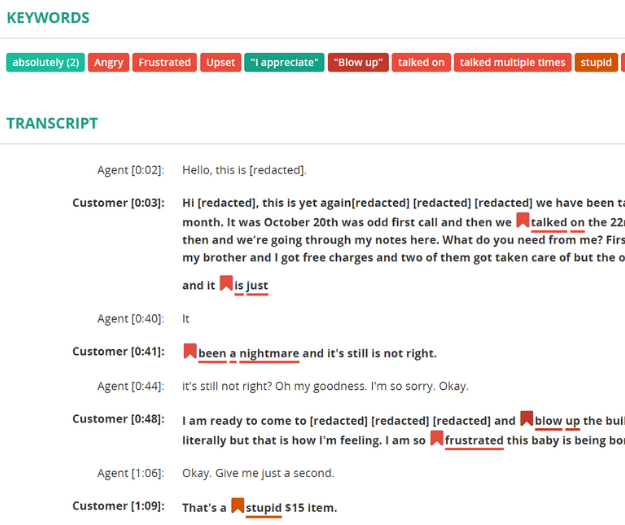This screenshot has width=625, height=525.
Task: Click the "Agent [1:06]:" timestamp label
Action: point(131,473)
